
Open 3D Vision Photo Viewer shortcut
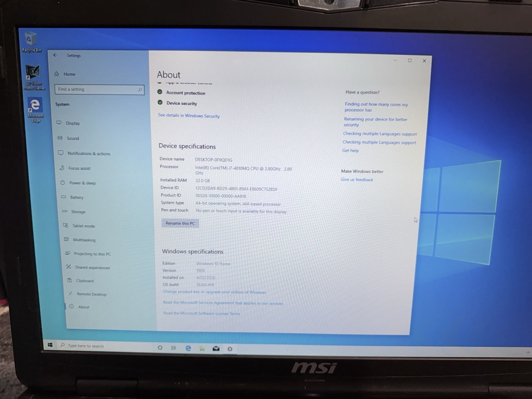[34, 77]
